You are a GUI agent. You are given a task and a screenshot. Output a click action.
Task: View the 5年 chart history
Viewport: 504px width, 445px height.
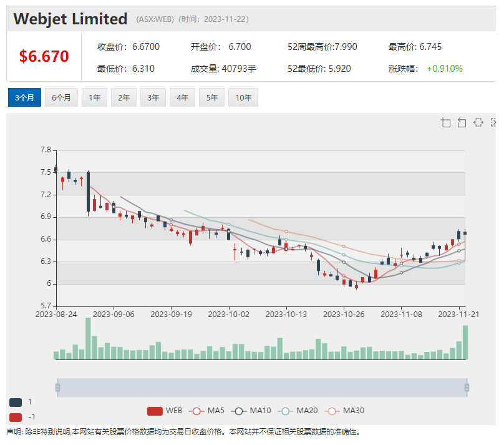tap(211, 97)
